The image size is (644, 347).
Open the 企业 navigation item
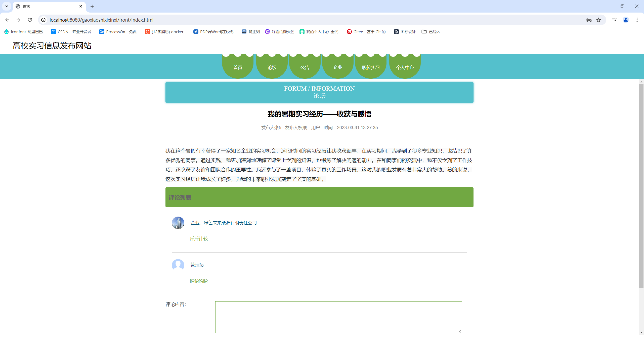click(x=338, y=67)
